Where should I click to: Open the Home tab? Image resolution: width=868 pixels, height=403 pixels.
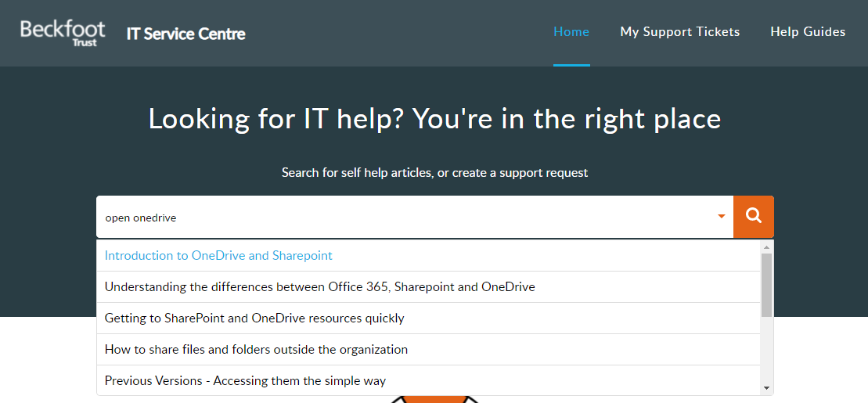pyautogui.click(x=571, y=31)
